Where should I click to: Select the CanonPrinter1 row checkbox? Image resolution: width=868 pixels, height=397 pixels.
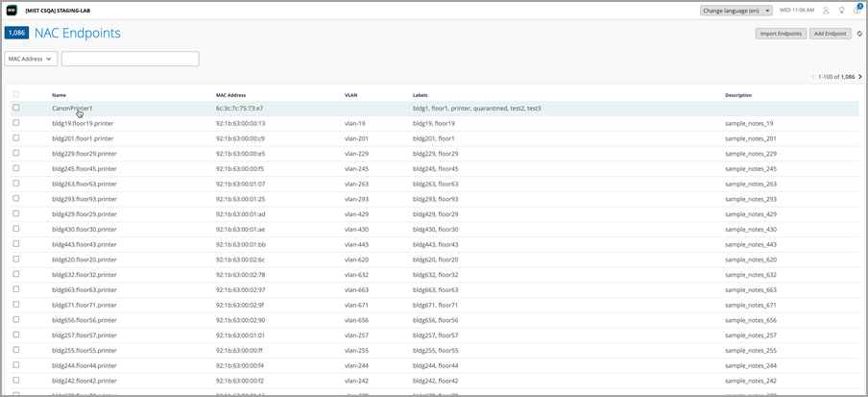point(16,108)
